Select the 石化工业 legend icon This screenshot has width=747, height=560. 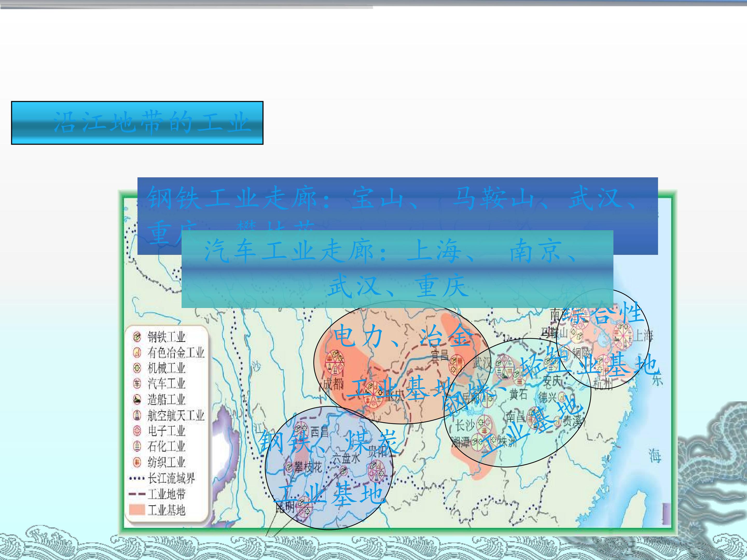pos(137,447)
